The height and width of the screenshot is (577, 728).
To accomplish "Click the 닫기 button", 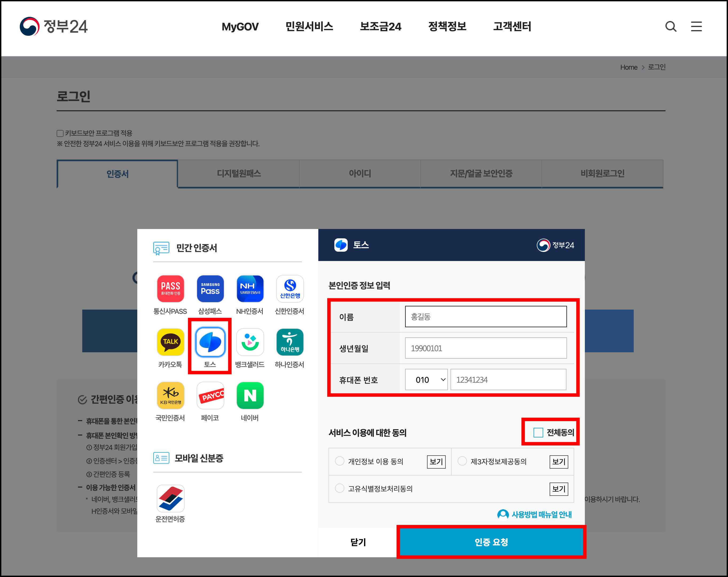I will point(358,542).
